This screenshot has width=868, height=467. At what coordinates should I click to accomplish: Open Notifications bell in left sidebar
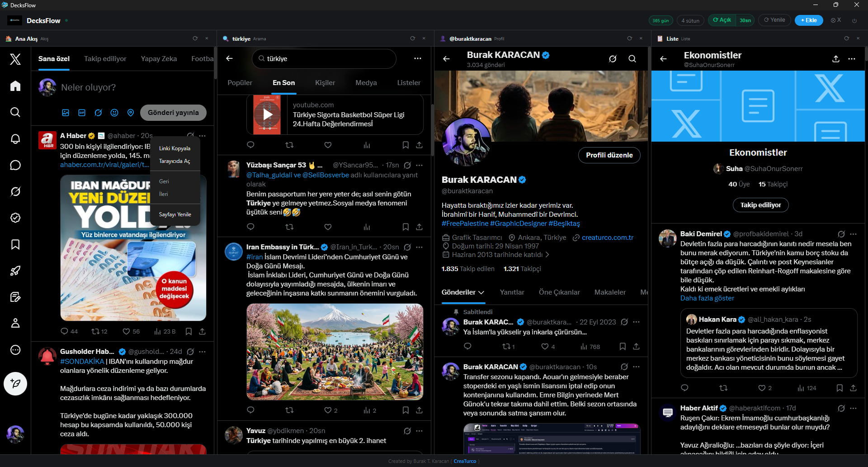coord(15,139)
